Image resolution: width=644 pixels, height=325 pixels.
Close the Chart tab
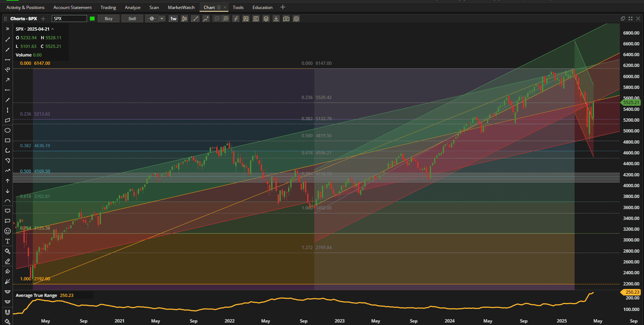coord(225,8)
